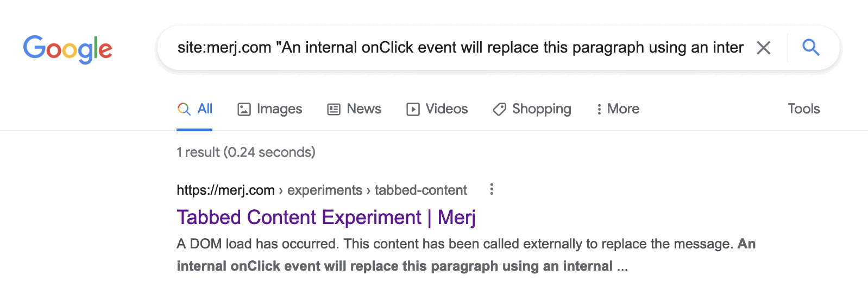Open the Tabbed Content Experiment | Merj link

pos(326,218)
